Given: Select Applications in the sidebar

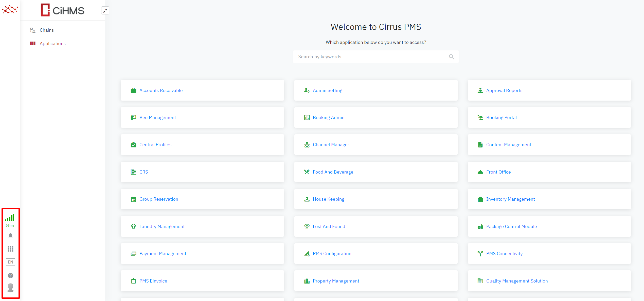Looking at the screenshot, I should 52,44.
